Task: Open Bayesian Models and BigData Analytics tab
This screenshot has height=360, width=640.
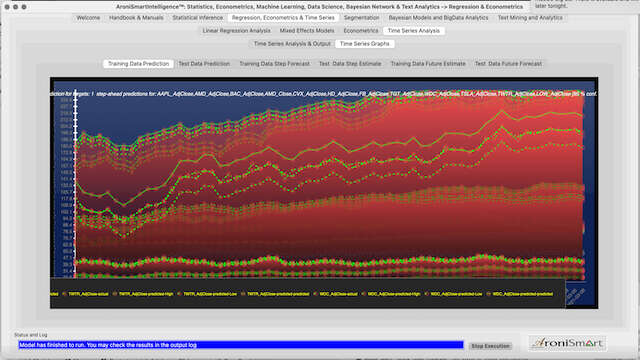Action: pyautogui.click(x=438, y=18)
